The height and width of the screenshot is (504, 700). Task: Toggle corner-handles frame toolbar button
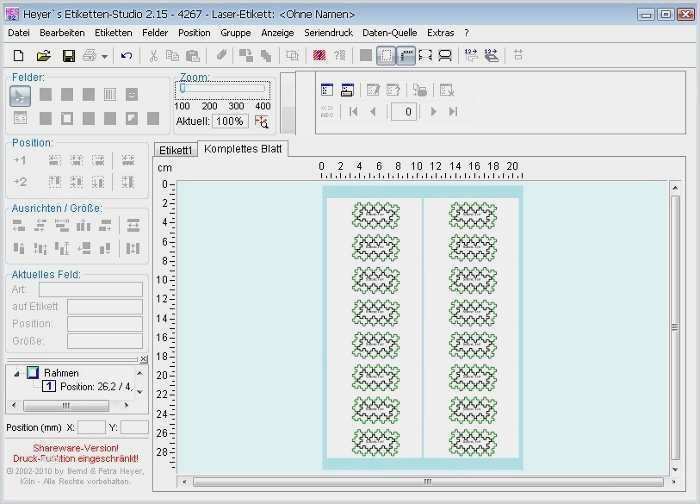pyautogui.click(x=425, y=56)
